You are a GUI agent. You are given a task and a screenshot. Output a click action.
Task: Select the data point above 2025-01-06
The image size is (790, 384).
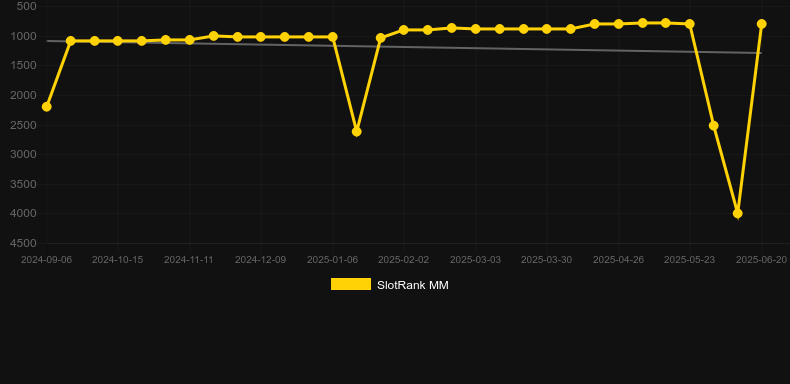click(333, 37)
